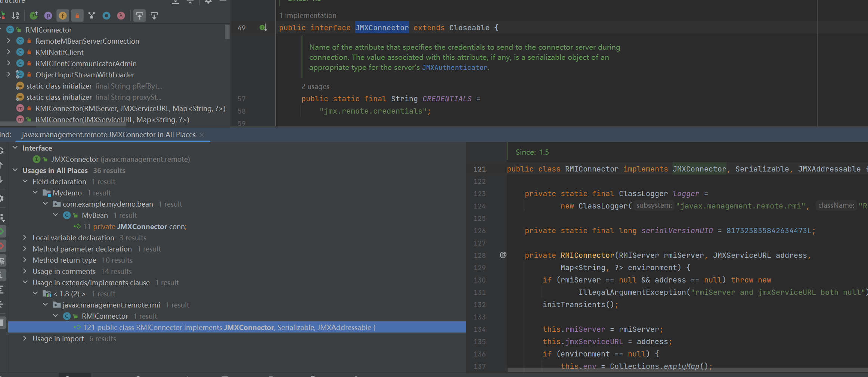868x377 pixels.
Task: Click JMXConnector in preview implements clause
Action: [700, 169]
